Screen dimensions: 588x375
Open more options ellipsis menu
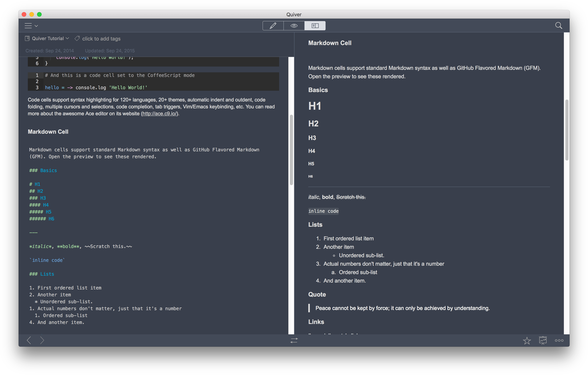559,340
